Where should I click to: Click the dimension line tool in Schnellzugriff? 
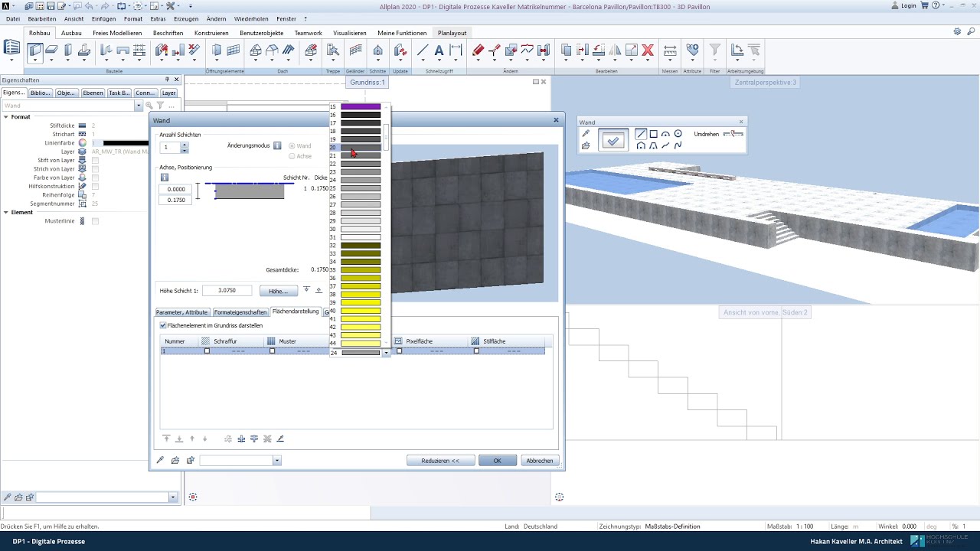pyautogui.click(x=456, y=51)
